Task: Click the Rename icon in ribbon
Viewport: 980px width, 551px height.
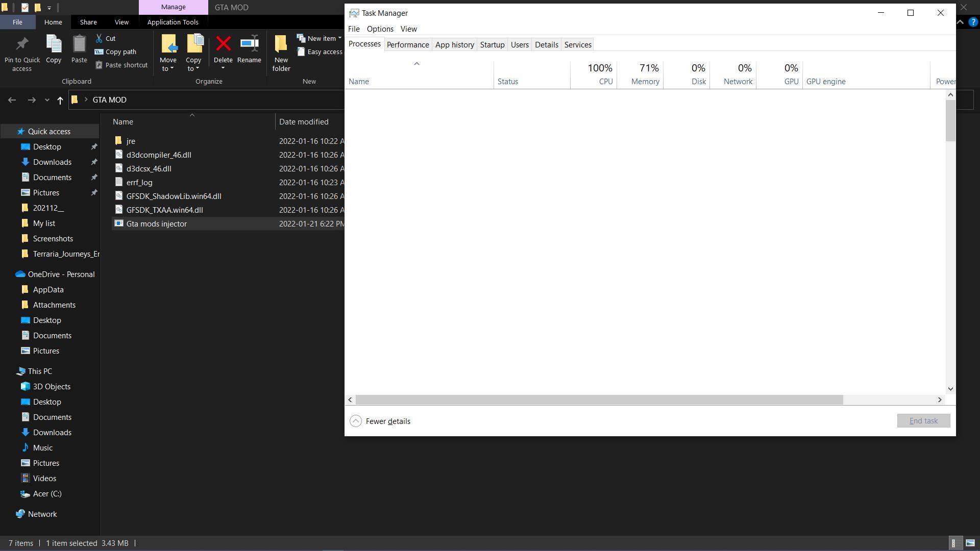Action: pyautogui.click(x=249, y=44)
